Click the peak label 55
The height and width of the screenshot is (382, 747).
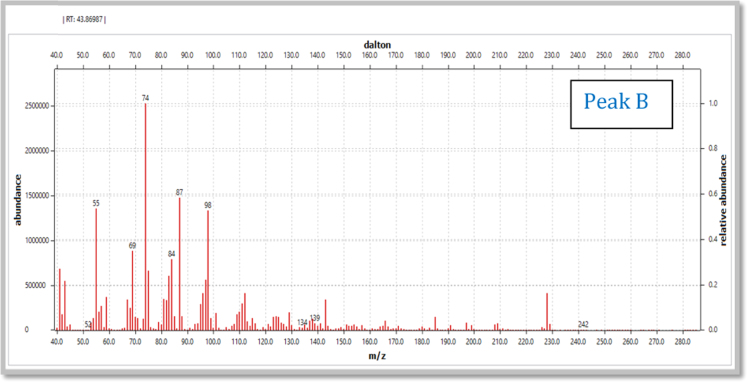pyautogui.click(x=96, y=203)
